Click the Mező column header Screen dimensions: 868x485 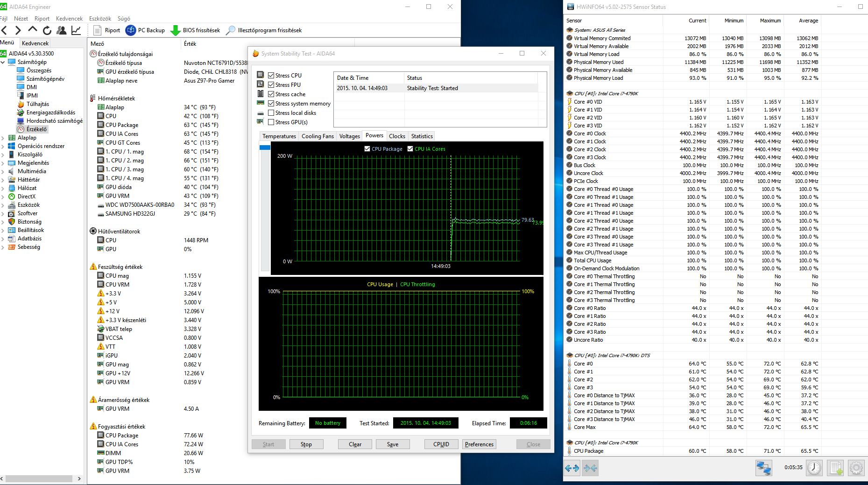click(x=134, y=43)
